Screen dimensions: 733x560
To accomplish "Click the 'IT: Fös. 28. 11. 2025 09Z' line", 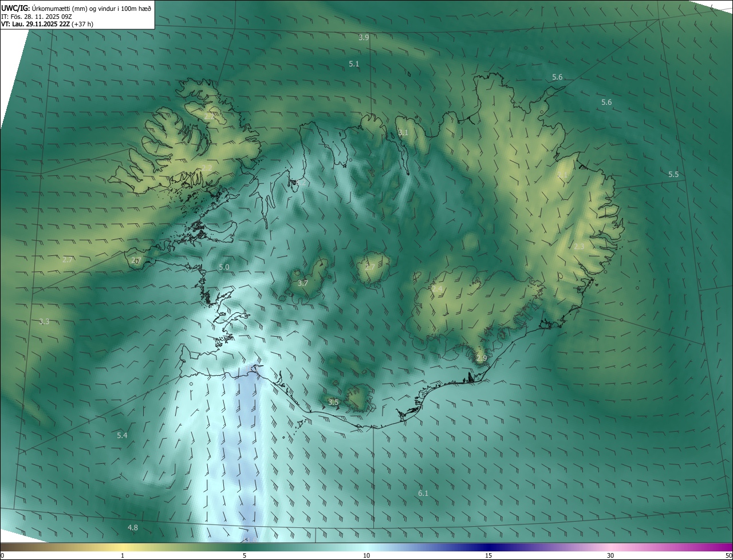I will click(37, 17).
